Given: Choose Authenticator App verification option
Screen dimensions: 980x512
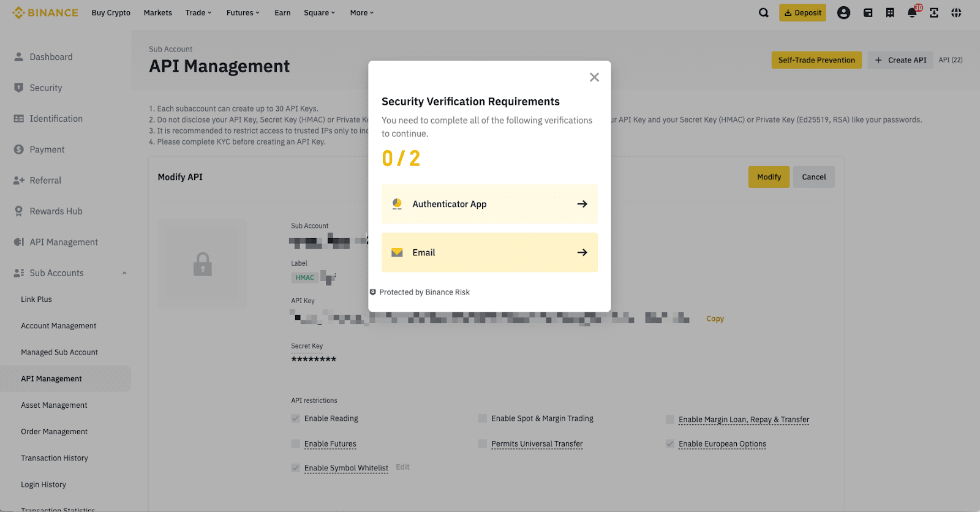Looking at the screenshot, I should [489, 204].
